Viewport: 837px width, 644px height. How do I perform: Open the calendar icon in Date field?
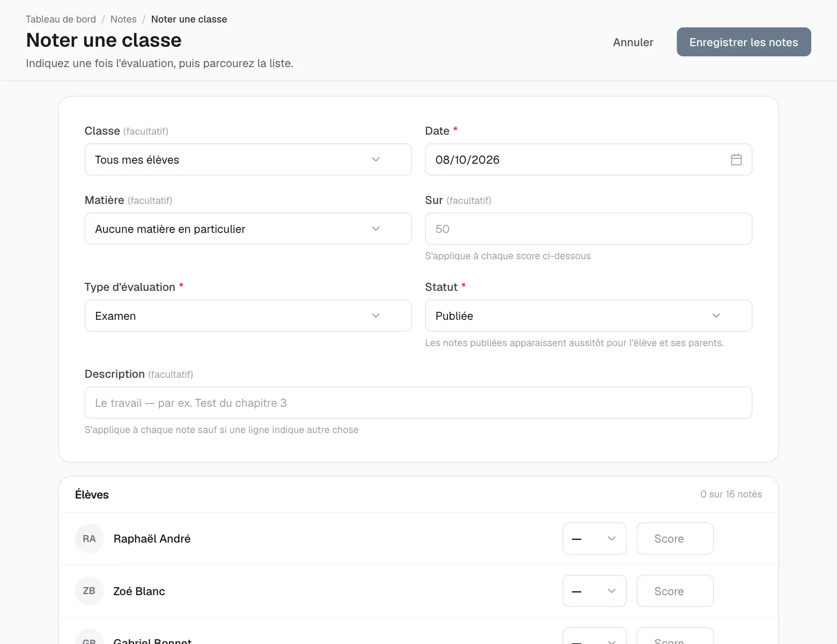[x=736, y=159]
